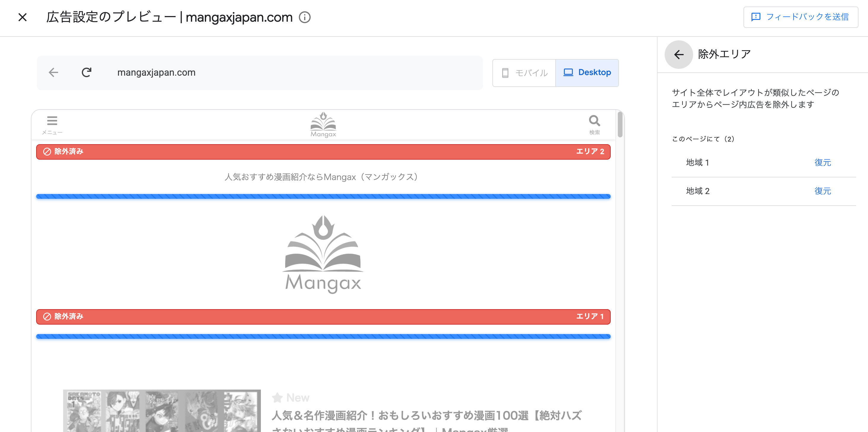Restore 地域 1 using its 復元 link
The width and height of the screenshot is (868, 432).
point(823,162)
